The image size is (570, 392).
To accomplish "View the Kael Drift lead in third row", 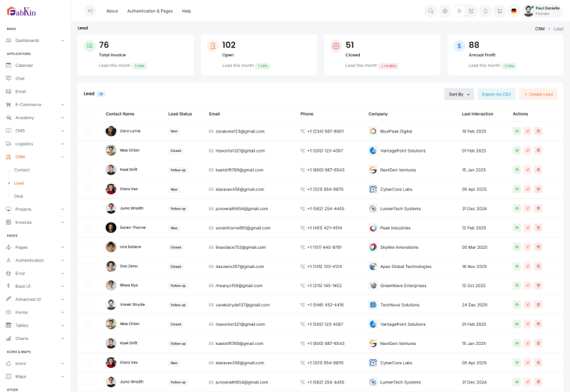I will (x=517, y=170).
